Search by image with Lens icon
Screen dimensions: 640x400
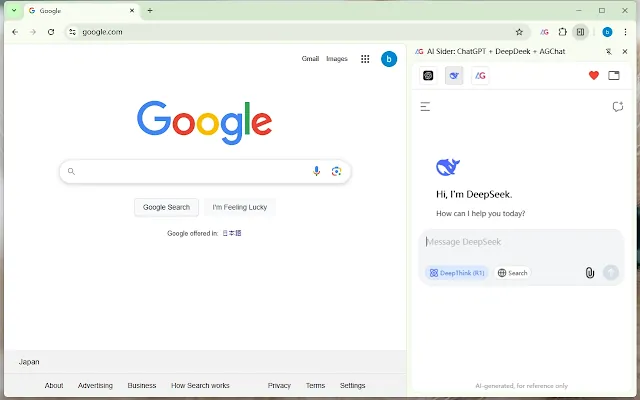coord(336,171)
